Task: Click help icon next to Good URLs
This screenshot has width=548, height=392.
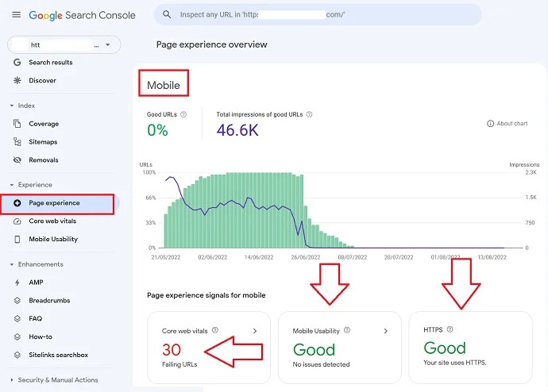Action: [x=183, y=114]
